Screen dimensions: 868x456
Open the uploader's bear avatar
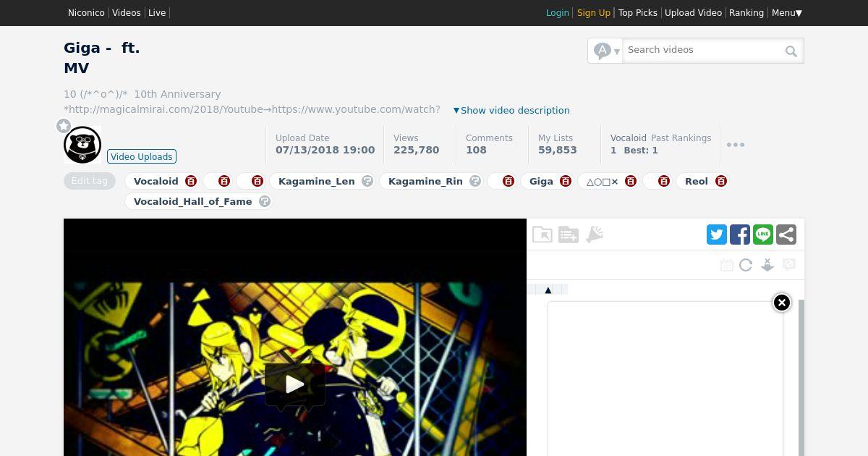pyautogui.click(x=82, y=145)
